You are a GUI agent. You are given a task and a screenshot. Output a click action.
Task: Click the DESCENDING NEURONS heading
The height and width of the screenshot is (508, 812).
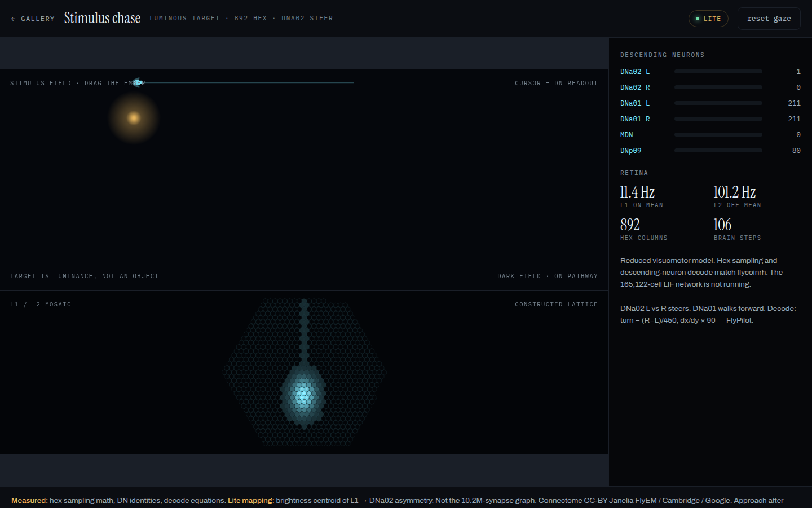coord(663,55)
